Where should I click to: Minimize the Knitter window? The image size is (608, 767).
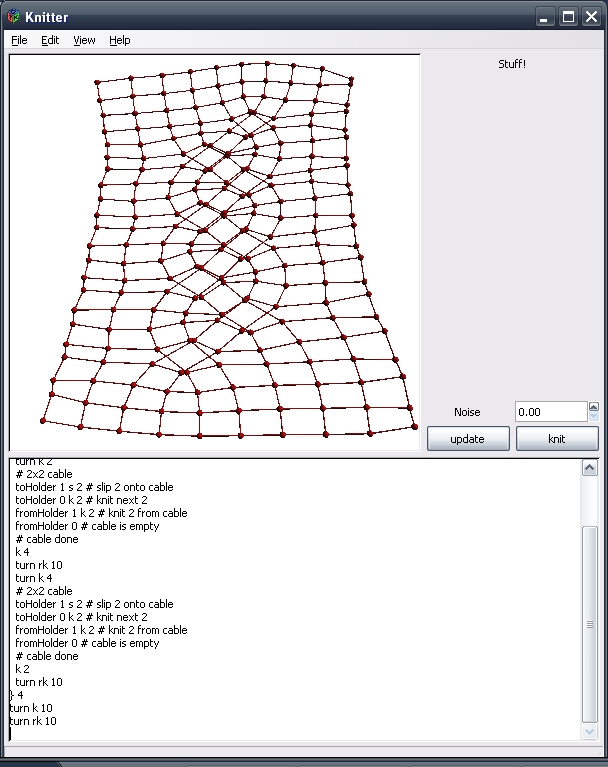click(546, 16)
